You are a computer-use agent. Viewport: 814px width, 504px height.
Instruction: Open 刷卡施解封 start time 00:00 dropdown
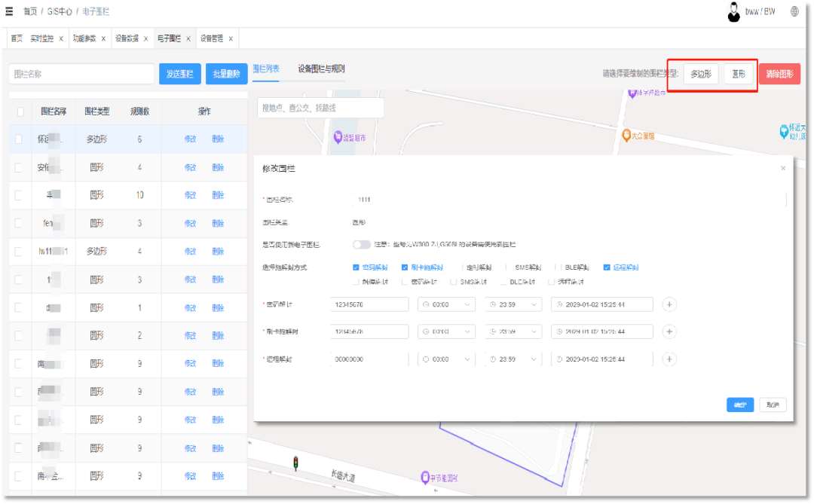pyautogui.click(x=446, y=331)
